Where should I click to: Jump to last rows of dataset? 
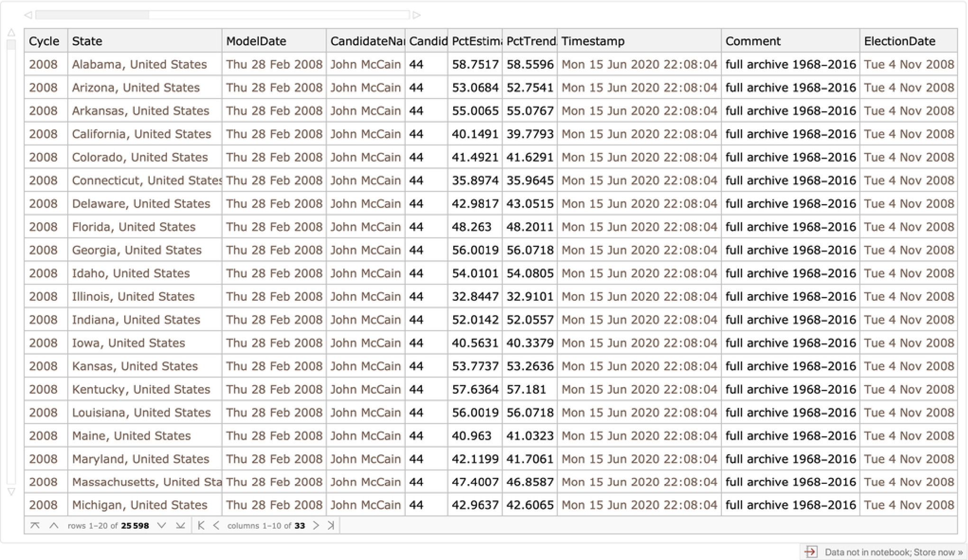tap(180, 525)
